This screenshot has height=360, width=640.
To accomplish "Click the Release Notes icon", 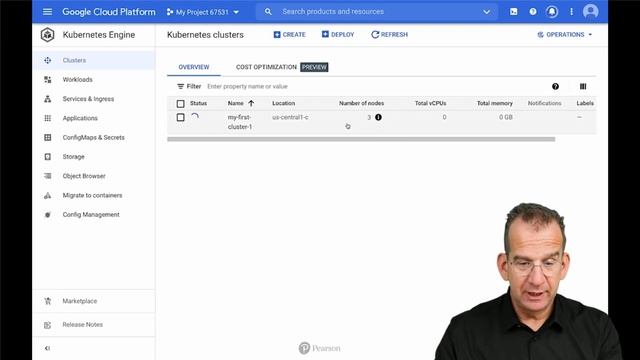I will point(48,325).
